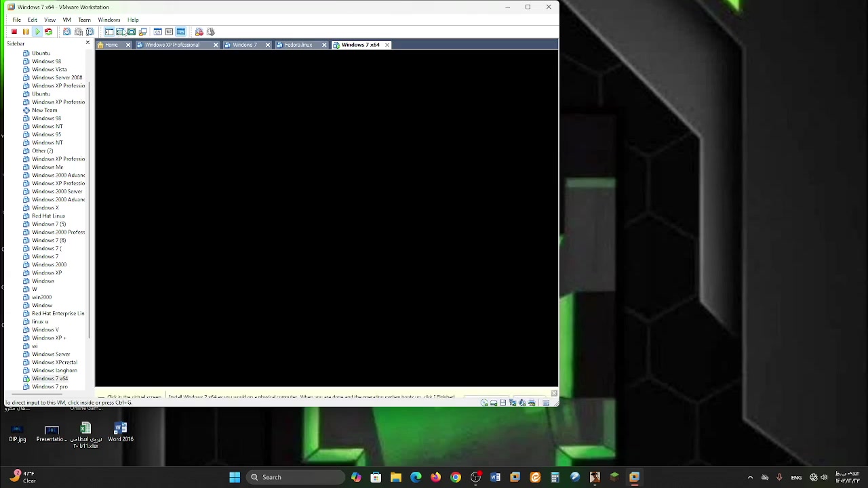
Task: Select Windows Me in the sidebar
Action: click(47, 167)
